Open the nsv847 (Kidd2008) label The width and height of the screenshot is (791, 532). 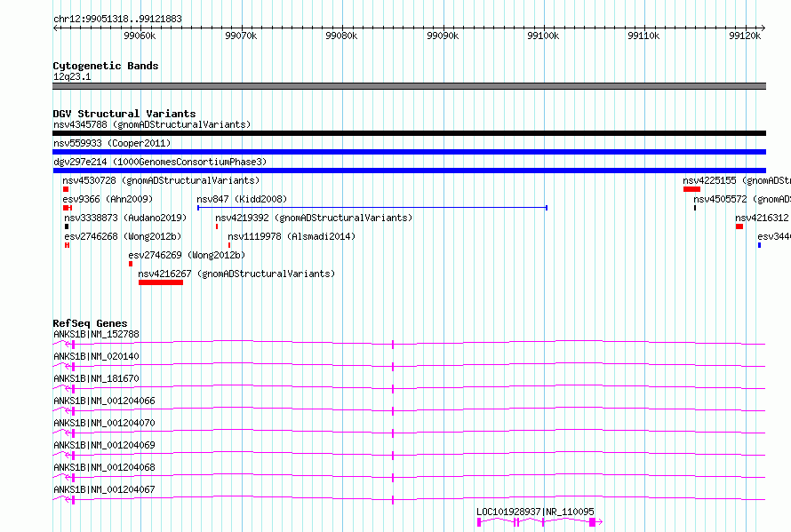[x=242, y=199]
